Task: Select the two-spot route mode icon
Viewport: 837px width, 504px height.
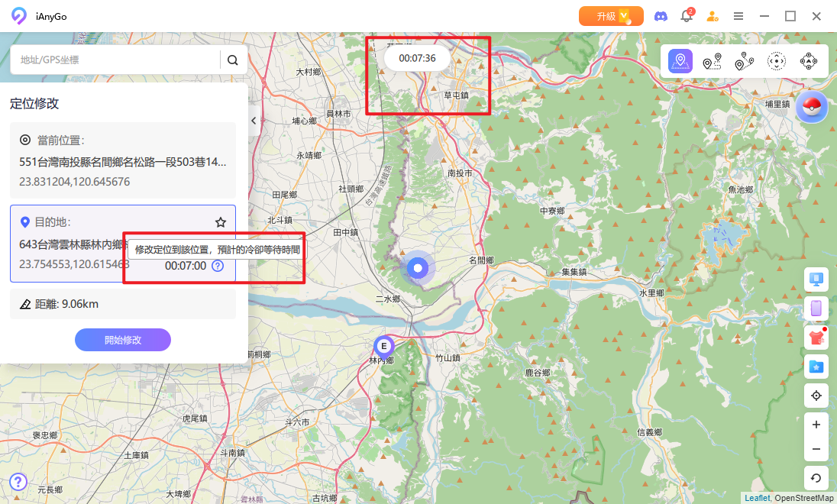Action: [712, 61]
